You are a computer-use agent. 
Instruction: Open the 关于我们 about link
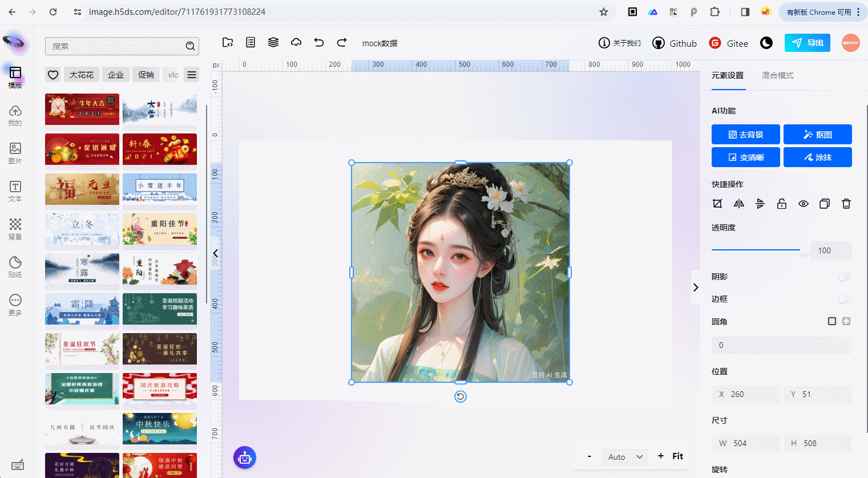point(620,43)
